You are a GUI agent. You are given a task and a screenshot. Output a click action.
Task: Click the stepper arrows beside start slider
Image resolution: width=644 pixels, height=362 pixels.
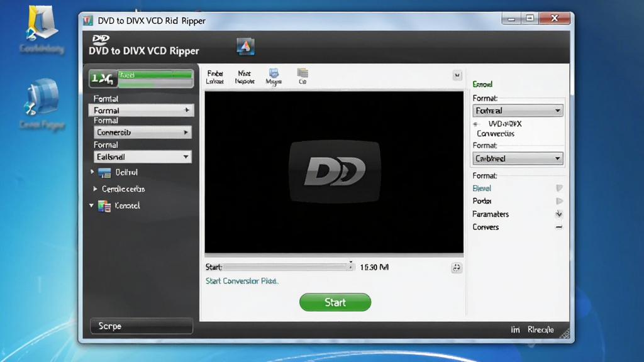(x=350, y=266)
